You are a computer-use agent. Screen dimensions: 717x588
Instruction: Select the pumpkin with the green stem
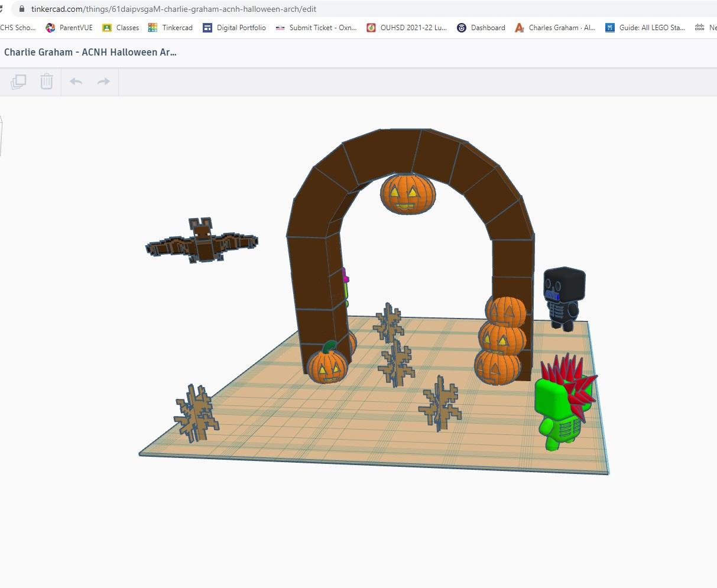pyautogui.click(x=327, y=363)
